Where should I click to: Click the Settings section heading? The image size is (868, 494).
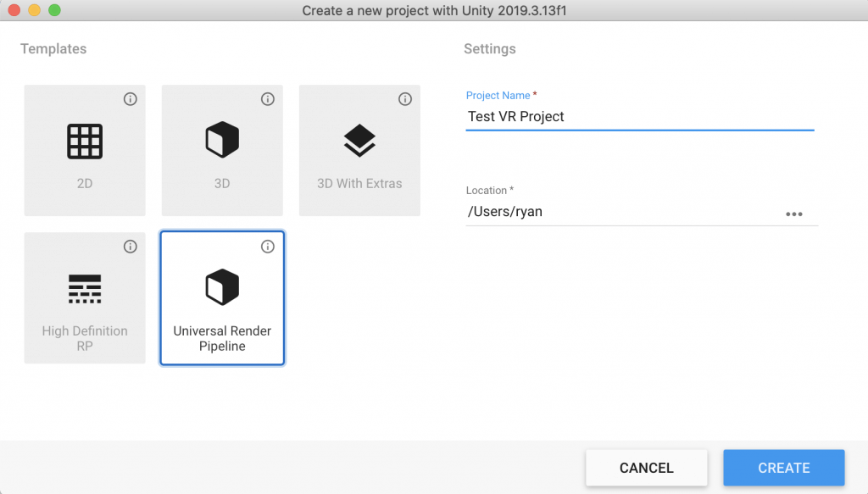[489, 48]
